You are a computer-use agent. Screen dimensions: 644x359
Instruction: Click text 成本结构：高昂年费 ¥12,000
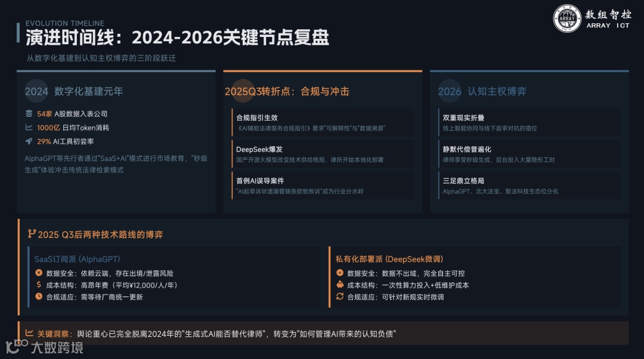tap(112, 285)
